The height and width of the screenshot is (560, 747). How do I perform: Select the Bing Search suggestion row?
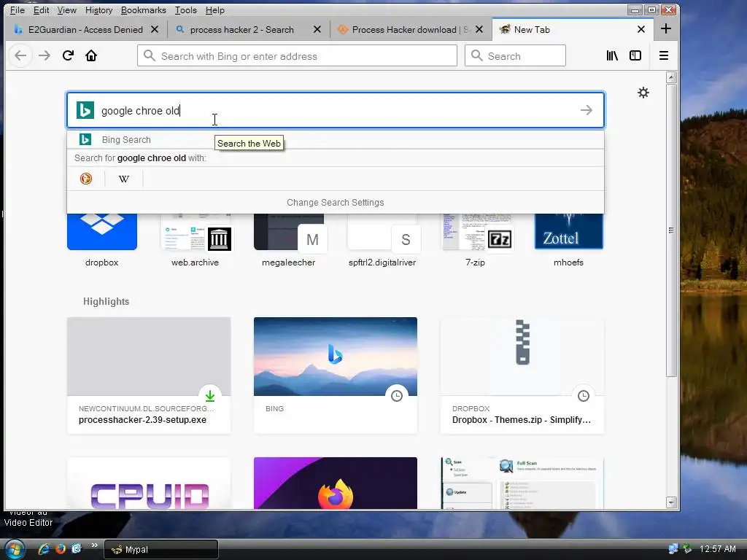(x=336, y=139)
